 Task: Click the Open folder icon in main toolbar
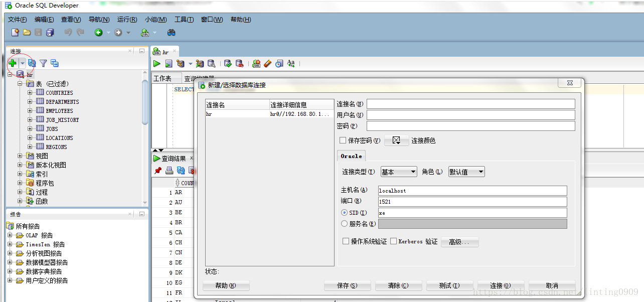click(27, 33)
